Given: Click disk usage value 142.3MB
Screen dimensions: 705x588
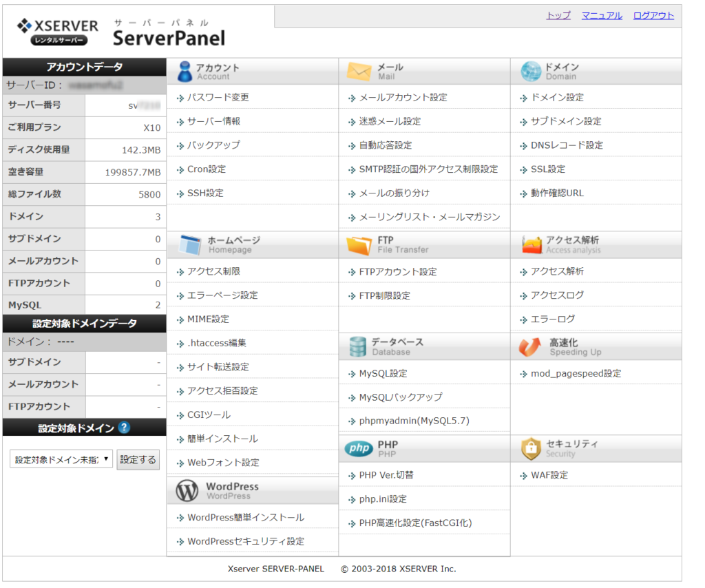Looking at the screenshot, I should pos(141,150).
